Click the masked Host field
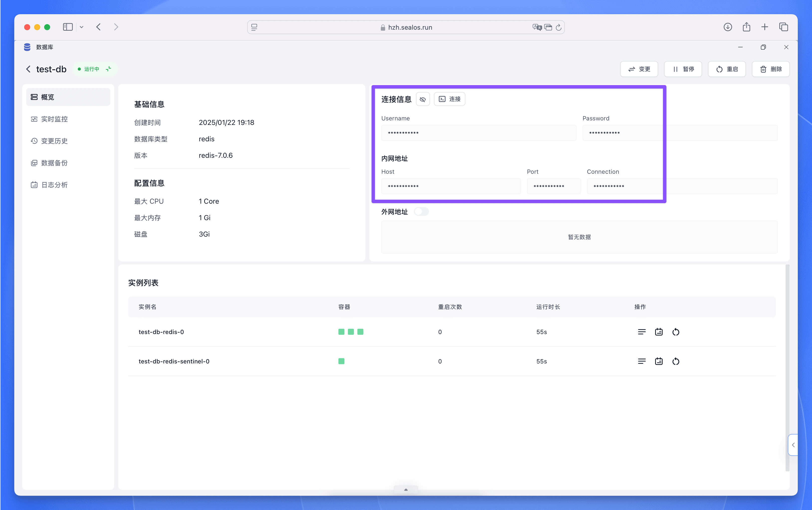This screenshot has width=812, height=510. 451,186
